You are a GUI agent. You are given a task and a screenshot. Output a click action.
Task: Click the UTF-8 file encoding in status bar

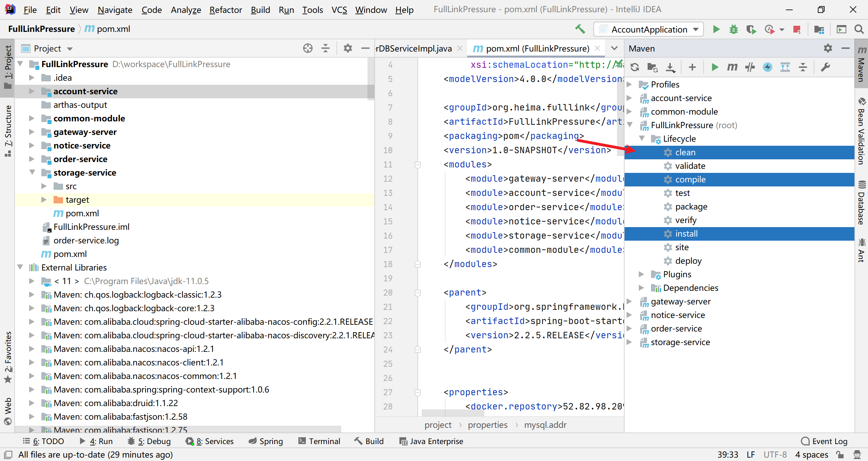(775, 455)
